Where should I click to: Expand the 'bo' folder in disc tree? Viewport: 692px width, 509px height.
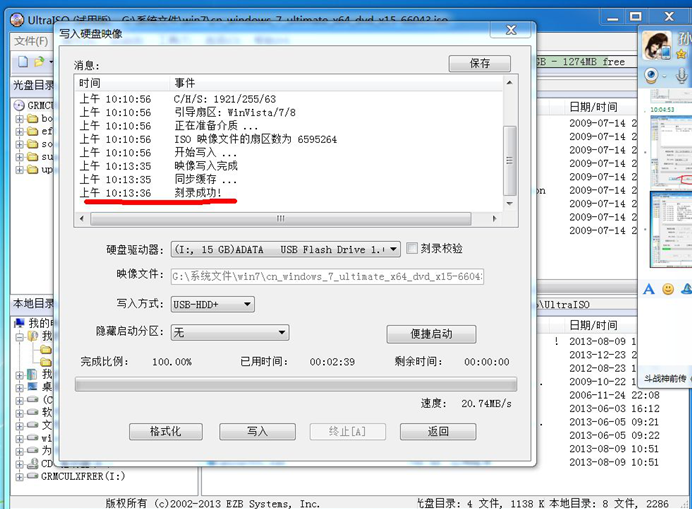(x=19, y=119)
